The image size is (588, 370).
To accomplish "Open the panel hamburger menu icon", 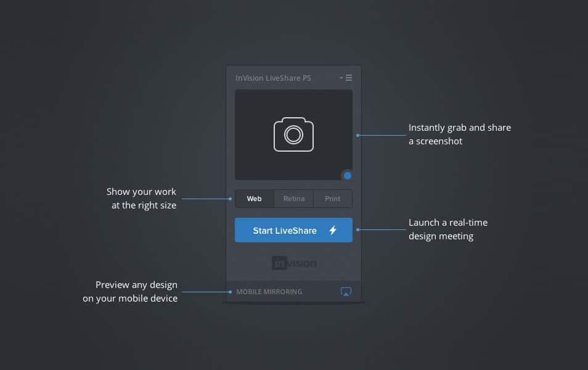I will tap(349, 78).
